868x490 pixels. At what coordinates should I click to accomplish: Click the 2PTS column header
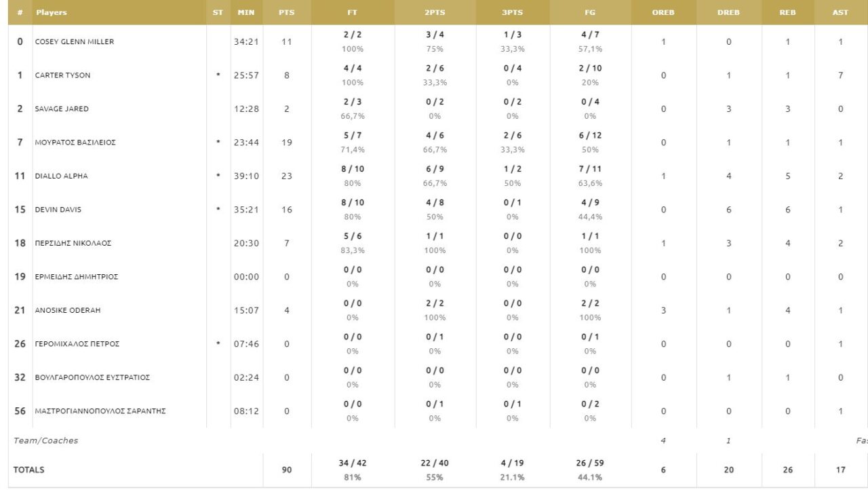coord(435,12)
